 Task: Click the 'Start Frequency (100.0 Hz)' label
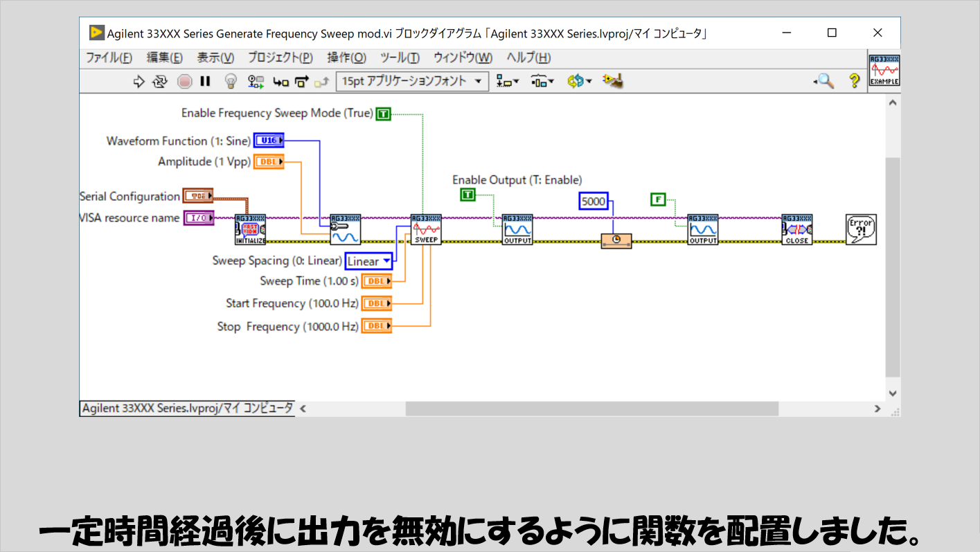(292, 303)
